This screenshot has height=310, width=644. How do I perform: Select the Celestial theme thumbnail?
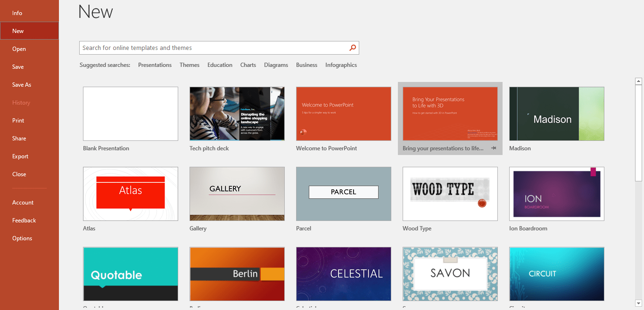point(344,274)
